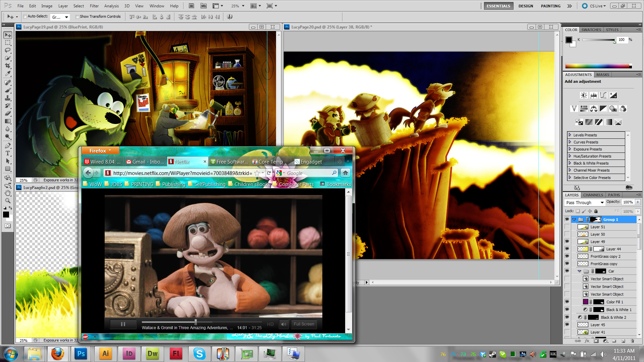Viewport: 644px width, 362px height.
Task: Launch Adobe Bridge from the top bar
Action: (192, 6)
